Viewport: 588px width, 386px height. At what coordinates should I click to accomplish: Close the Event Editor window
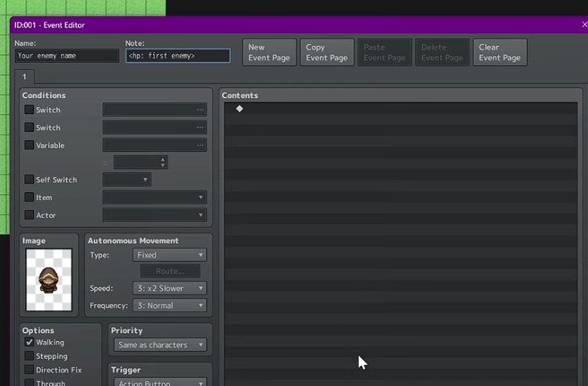(584, 25)
